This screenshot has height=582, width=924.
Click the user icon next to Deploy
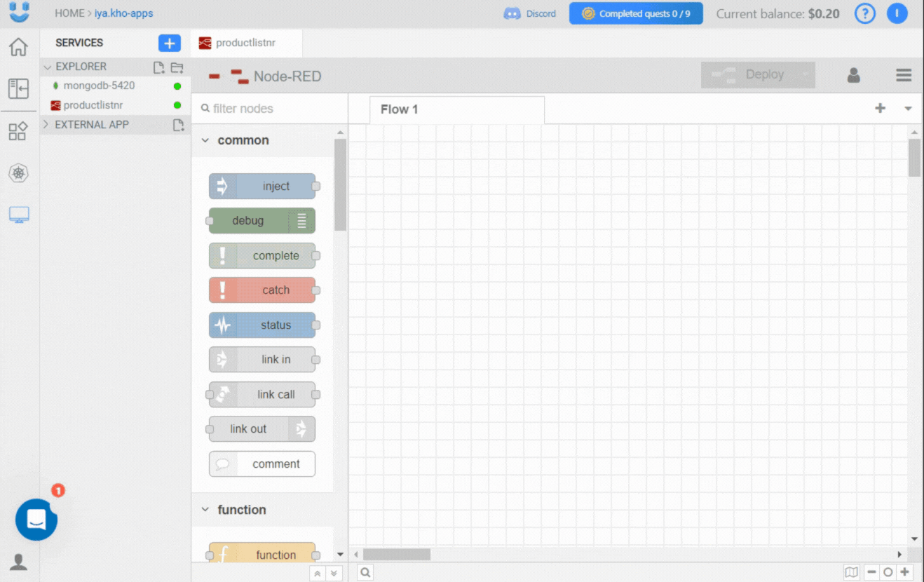point(853,75)
